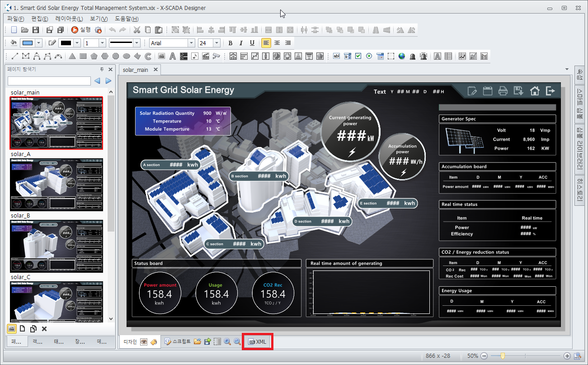This screenshot has width=588, height=365.
Task: Pin the page navigator panel
Action: (x=102, y=69)
